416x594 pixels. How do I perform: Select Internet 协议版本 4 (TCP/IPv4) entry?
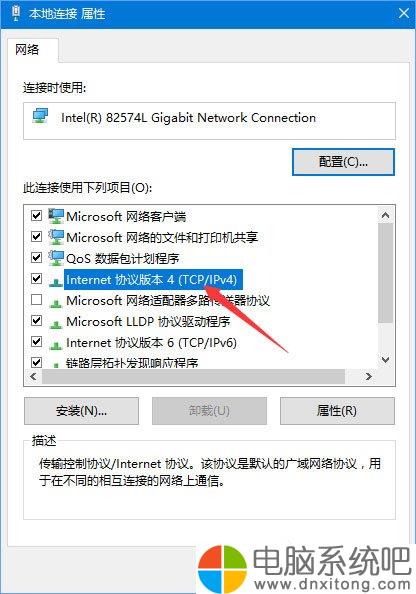pyautogui.click(x=151, y=280)
